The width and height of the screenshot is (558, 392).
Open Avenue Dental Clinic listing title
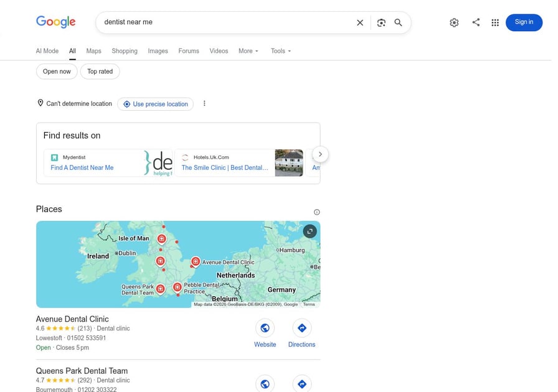point(72,319)
